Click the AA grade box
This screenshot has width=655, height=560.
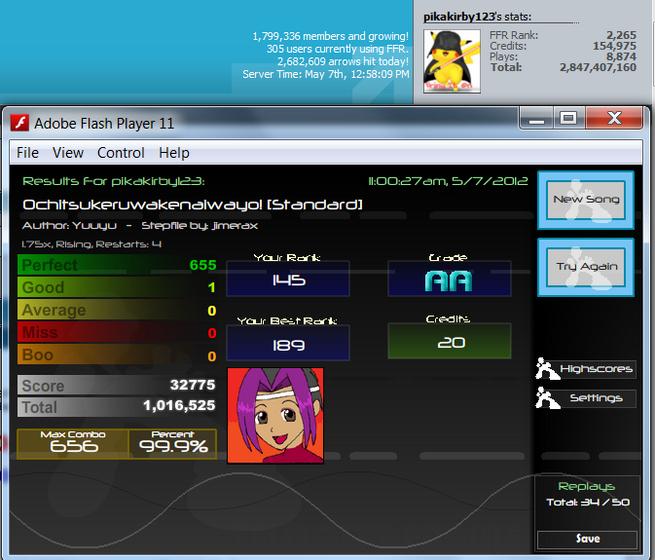pos(449,279)
